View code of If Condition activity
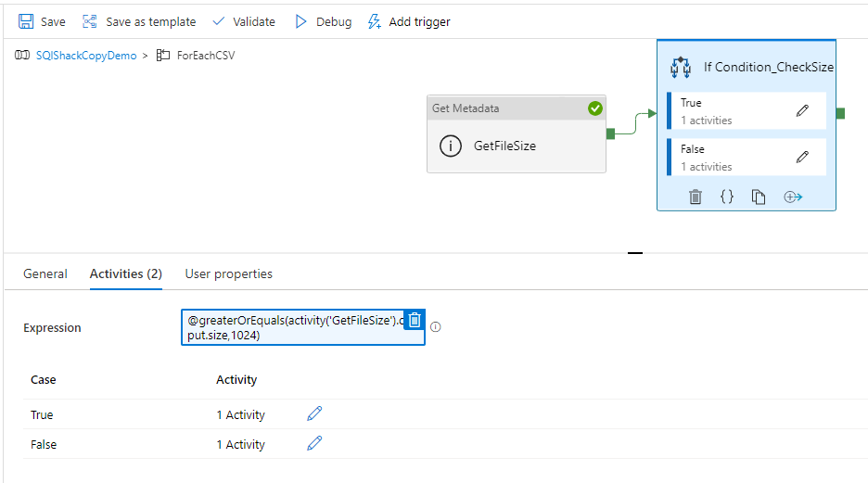 (727, 197)
